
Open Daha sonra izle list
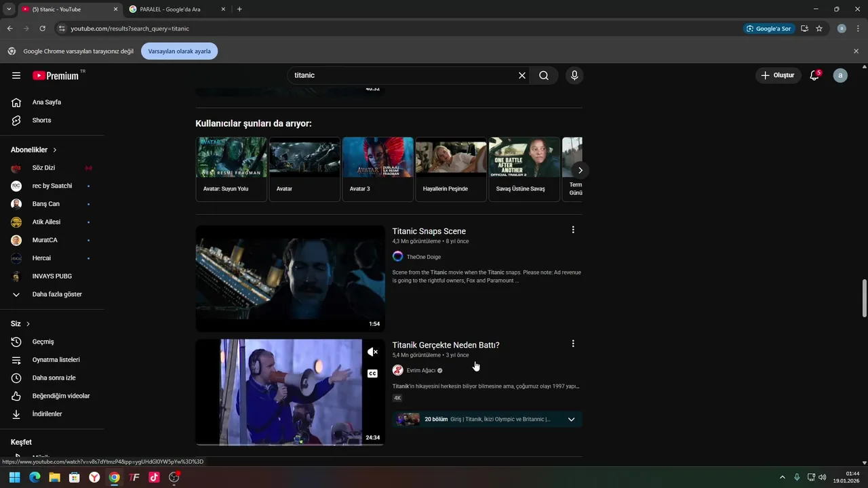pyautogui.click(x=52, y=378)
